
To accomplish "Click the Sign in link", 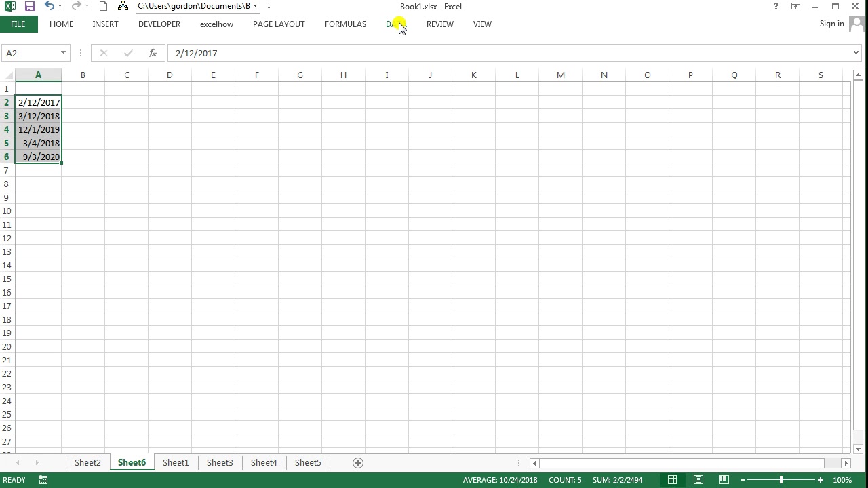I will (x=831, y=24).
